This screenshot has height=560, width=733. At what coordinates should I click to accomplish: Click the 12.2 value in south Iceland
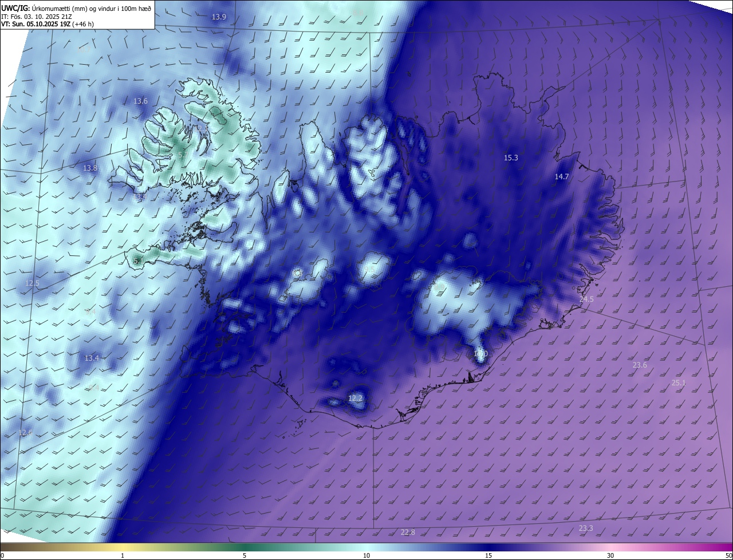pyautogui.click(x=355, y=399)
